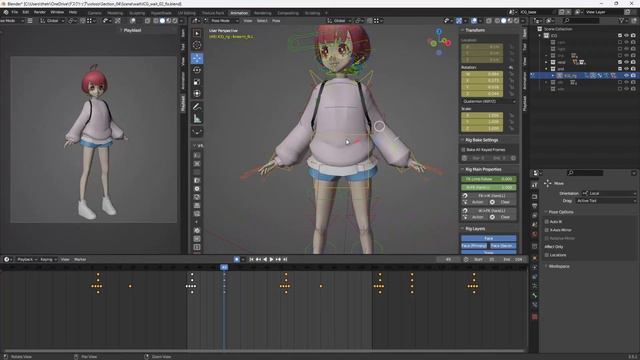640x360 pixels.
Task: Open the Render menu
Action: tap(40, 12)
